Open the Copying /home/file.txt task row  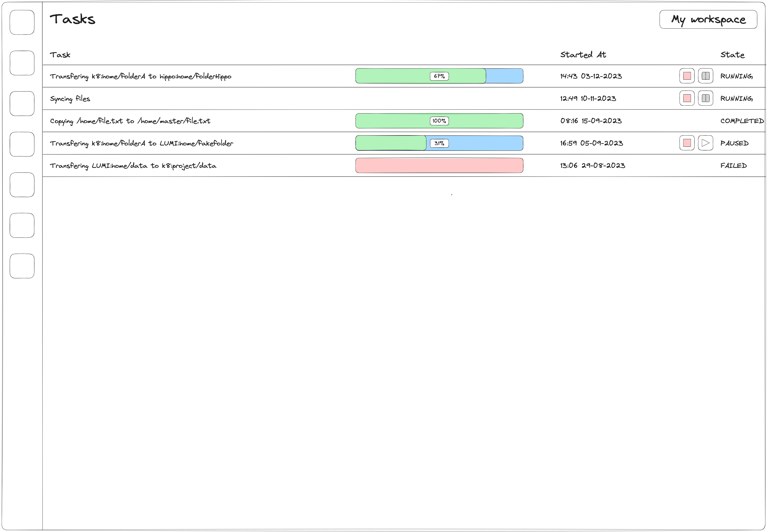pos(130,121)
